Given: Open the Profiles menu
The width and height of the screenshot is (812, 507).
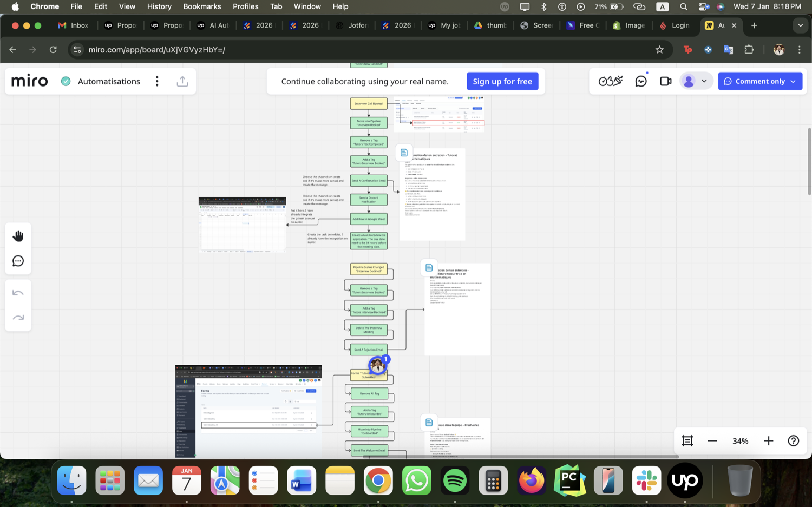Looking at the screenshot, I should 245,6.
